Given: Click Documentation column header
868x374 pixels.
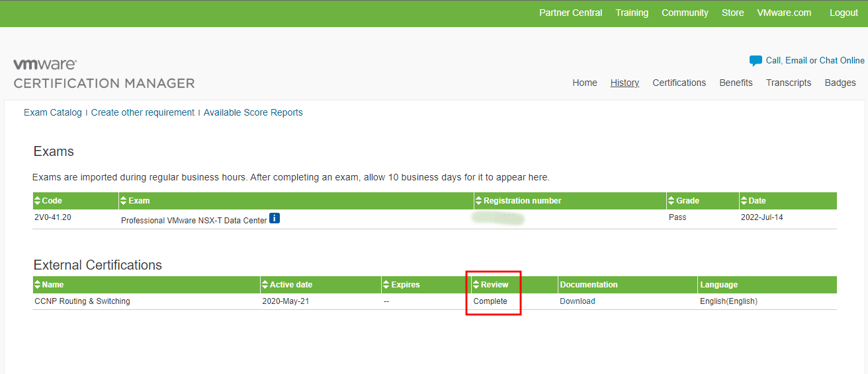Looking at the screenshot, I should [x=589, y=285].
